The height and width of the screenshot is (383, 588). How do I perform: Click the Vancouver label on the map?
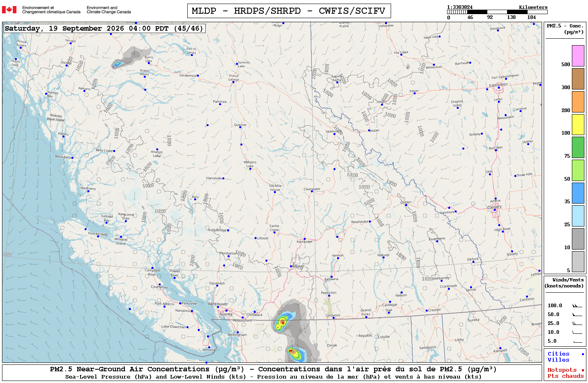[x=217, y=304]
